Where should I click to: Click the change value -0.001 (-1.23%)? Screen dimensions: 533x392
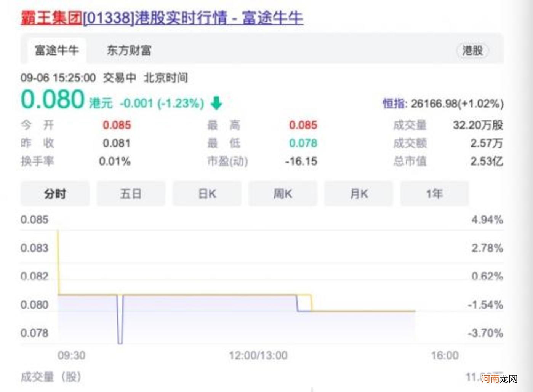[162, 103]
